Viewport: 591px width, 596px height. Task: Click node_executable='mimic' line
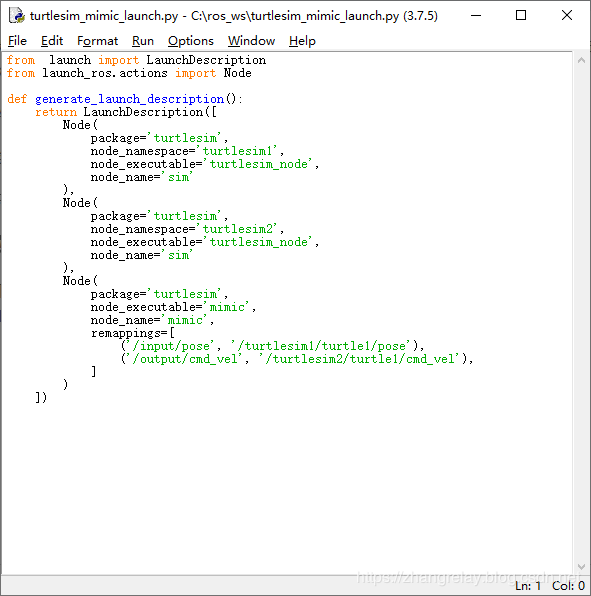click(173, 307)
